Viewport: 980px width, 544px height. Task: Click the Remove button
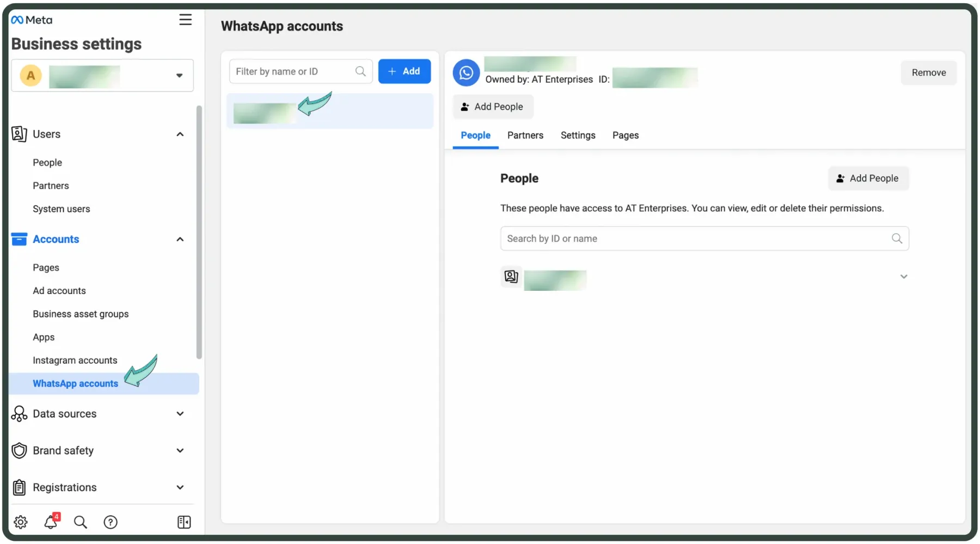(x=929, y=72)
